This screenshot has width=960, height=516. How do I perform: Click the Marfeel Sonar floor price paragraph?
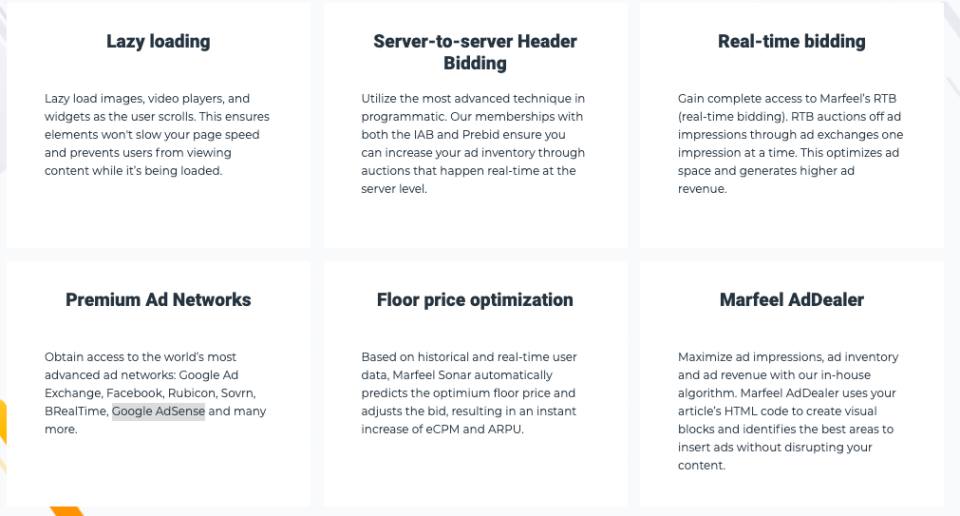coord(469,393)
